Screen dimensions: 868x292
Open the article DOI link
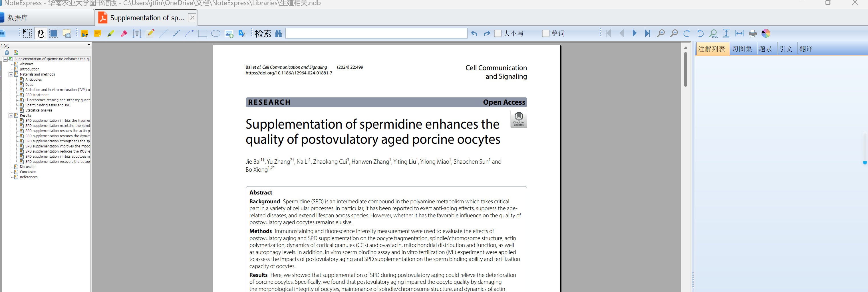point(289,73)
